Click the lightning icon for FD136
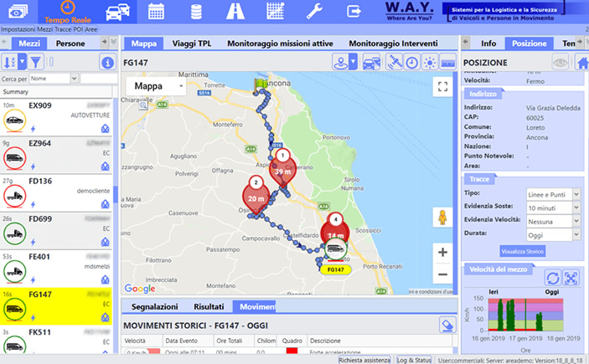 (33, 204)
